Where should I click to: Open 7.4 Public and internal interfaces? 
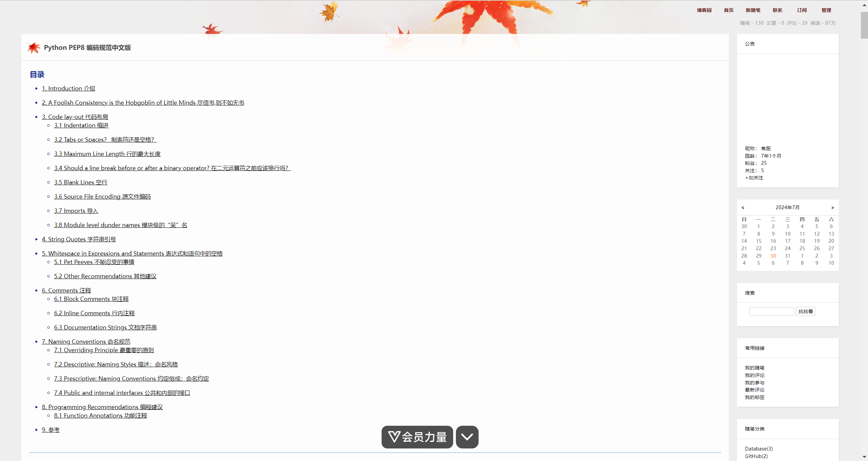[122, 393]
